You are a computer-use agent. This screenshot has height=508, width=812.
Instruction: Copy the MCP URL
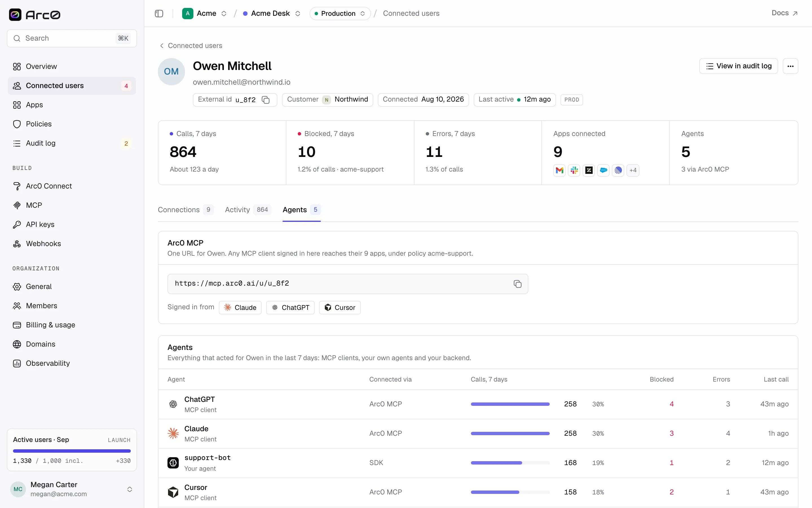517,284
